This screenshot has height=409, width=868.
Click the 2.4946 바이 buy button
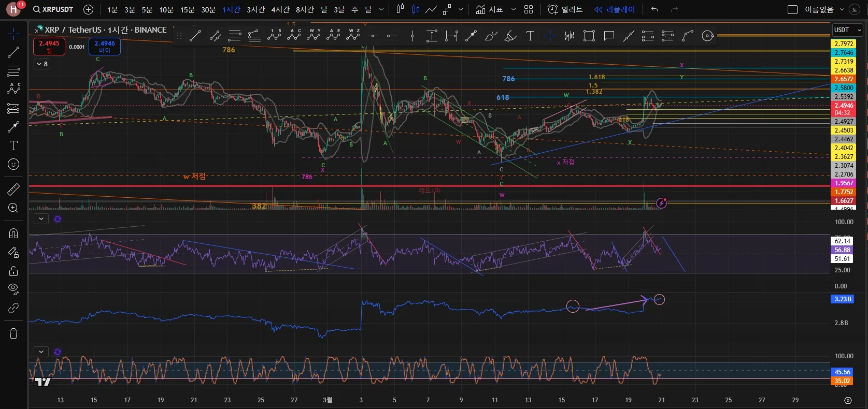pyautogui.click(x=105, y=47)
